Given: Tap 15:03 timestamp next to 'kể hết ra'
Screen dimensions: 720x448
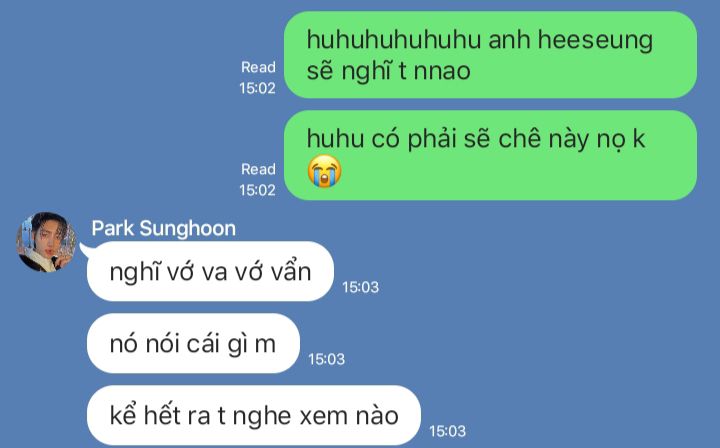Looking at the screenshot, I should pyautogui.click(x=448, y=431).
